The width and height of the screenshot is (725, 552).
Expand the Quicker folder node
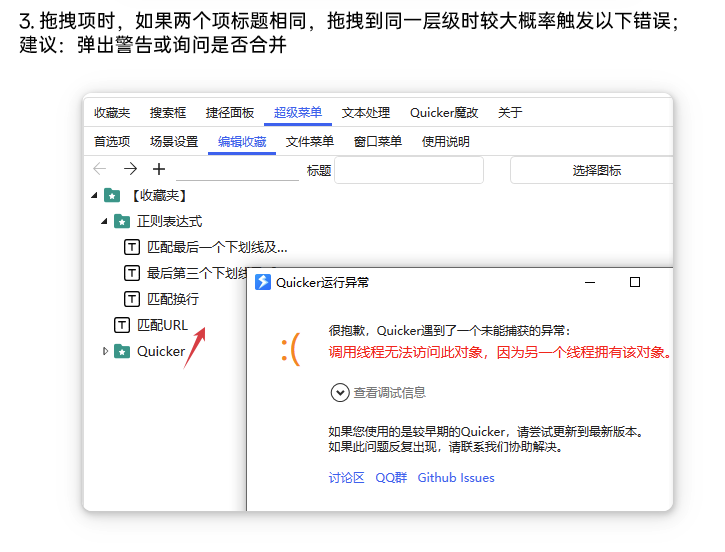105,351
